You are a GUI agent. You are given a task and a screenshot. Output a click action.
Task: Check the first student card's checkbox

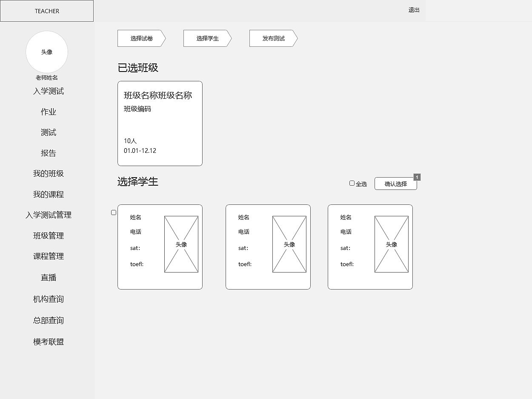point(114,212)
